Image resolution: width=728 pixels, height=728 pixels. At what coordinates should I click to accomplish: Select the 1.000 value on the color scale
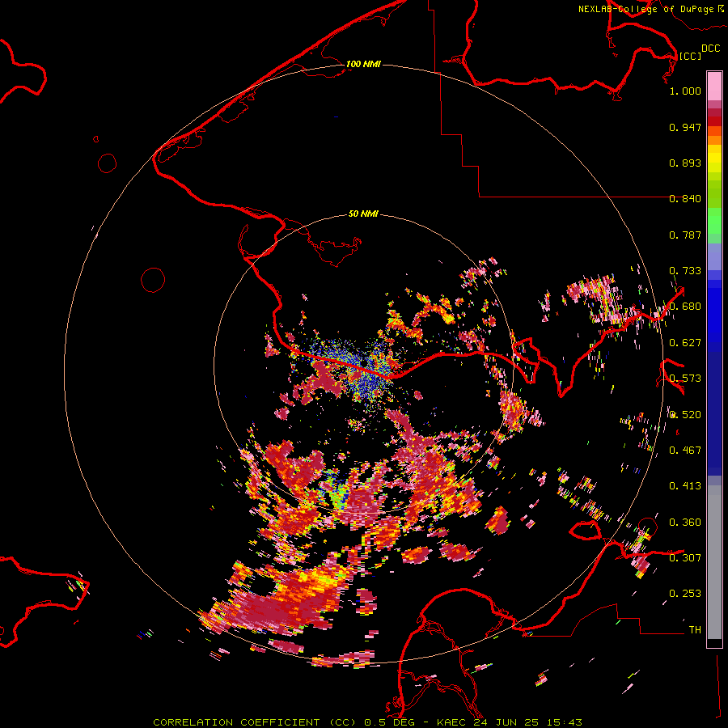tap(685, 91)
